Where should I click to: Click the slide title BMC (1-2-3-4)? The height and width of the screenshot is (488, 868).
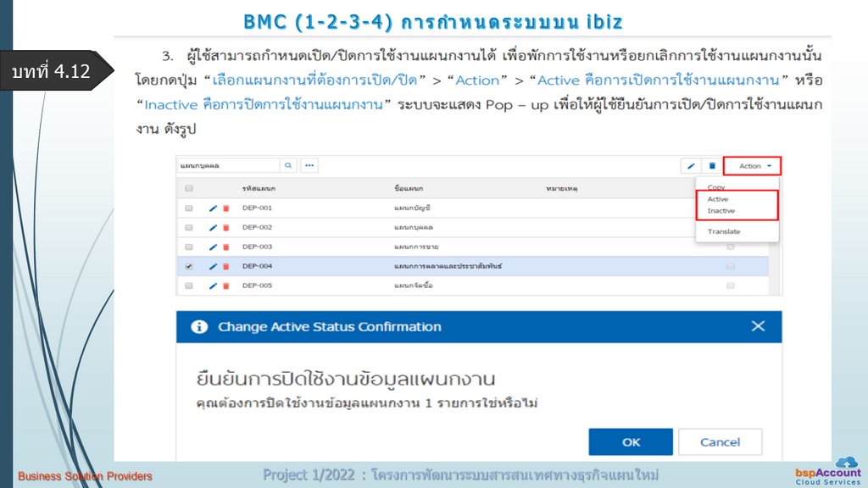click(x=433, y=21)
